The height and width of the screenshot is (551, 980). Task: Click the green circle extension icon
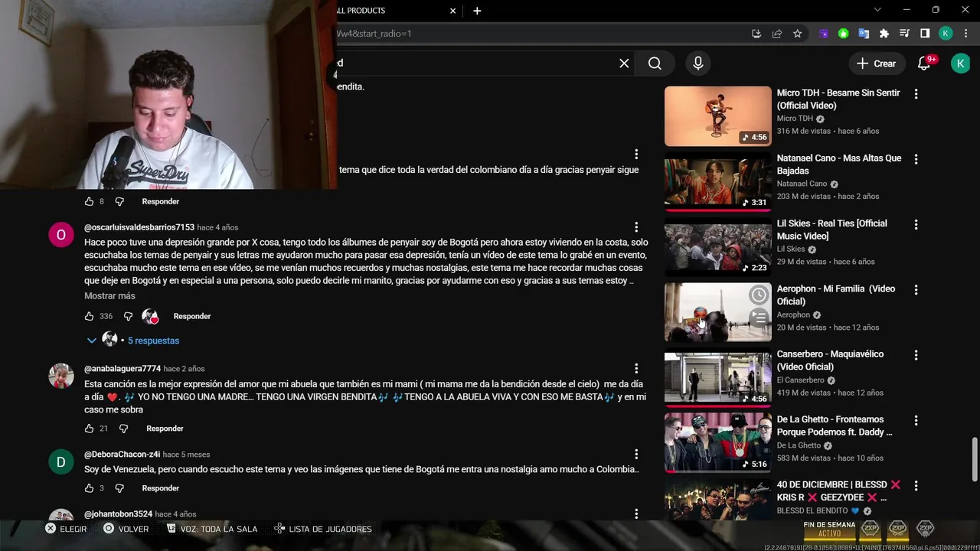[x=843, y=34]
